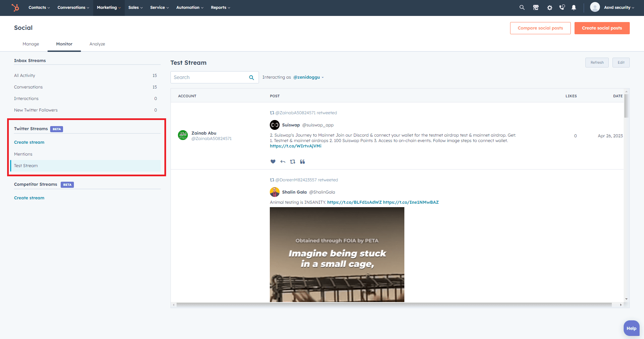Click the user avatar icon
644x339 pixels.
point(595,7)
